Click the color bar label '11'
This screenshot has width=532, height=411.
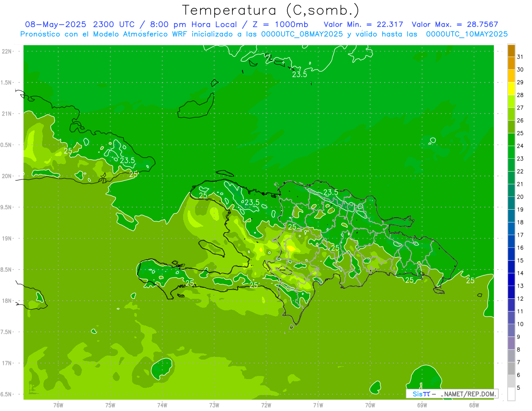click(x=520, y=311)
